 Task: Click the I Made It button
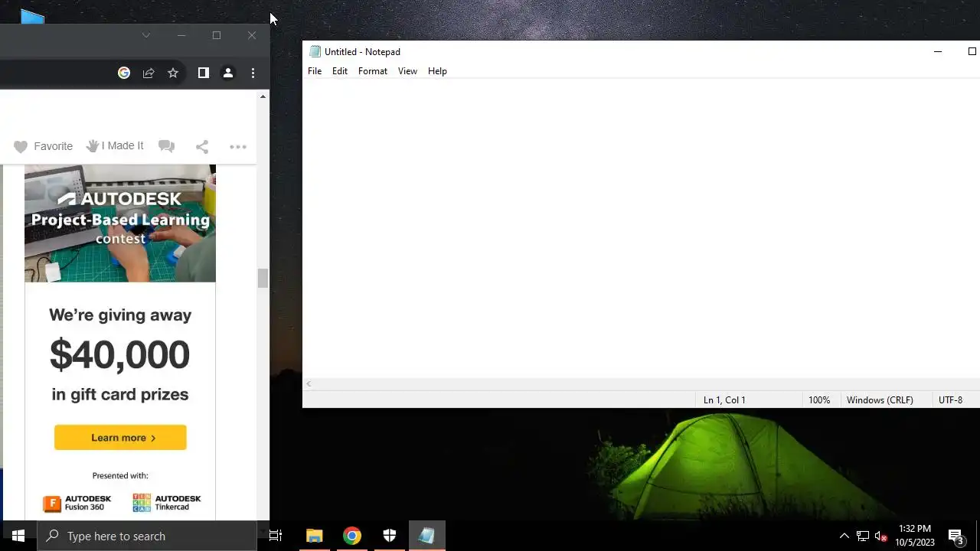pos(115,145)
